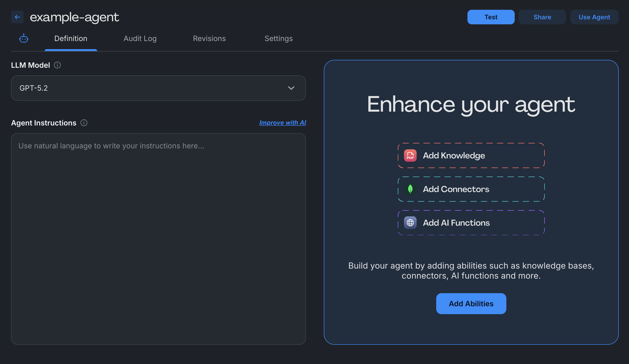Open the Revisions tab
This screenshot has height=364, width=629.
tap(209, 39)
